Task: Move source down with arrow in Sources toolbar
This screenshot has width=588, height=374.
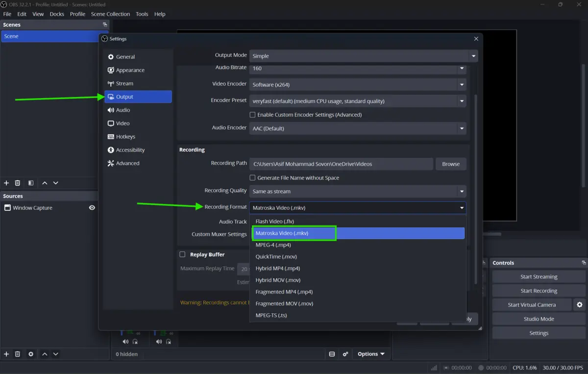Action: pos(56,354)
